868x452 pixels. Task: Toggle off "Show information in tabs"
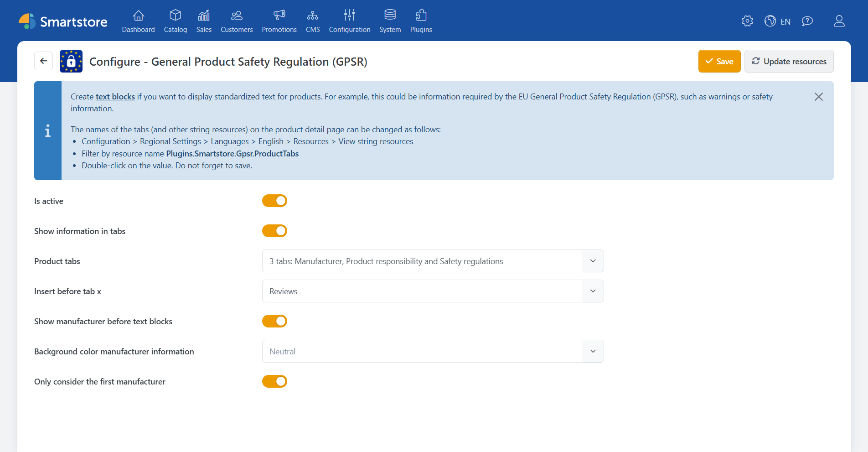[274, 231]
